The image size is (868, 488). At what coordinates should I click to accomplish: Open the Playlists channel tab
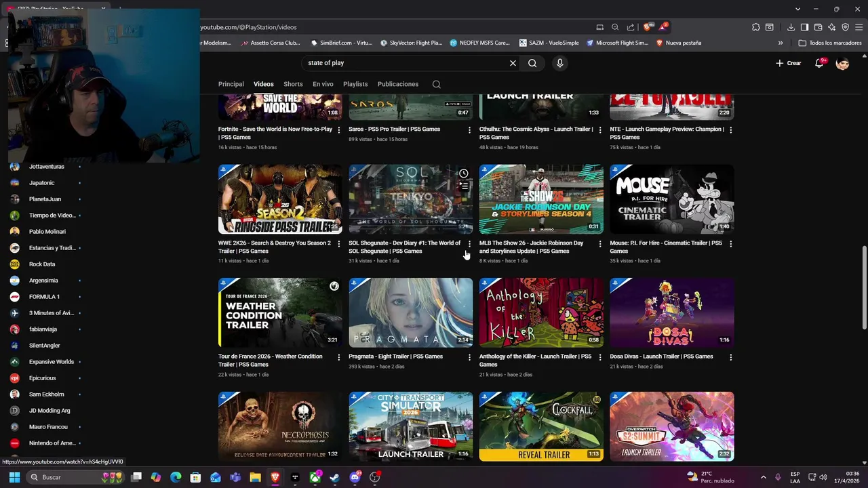pyautogui.click(x=355, y=84)
